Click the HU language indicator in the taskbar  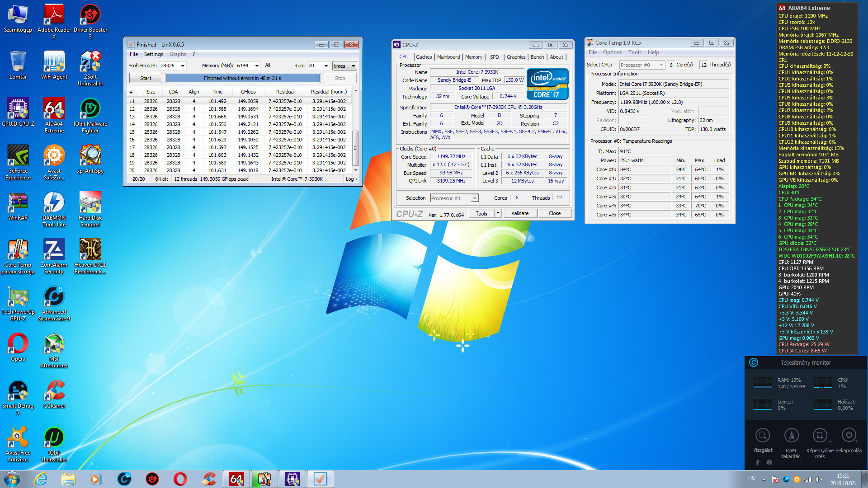tap(751, 478)
